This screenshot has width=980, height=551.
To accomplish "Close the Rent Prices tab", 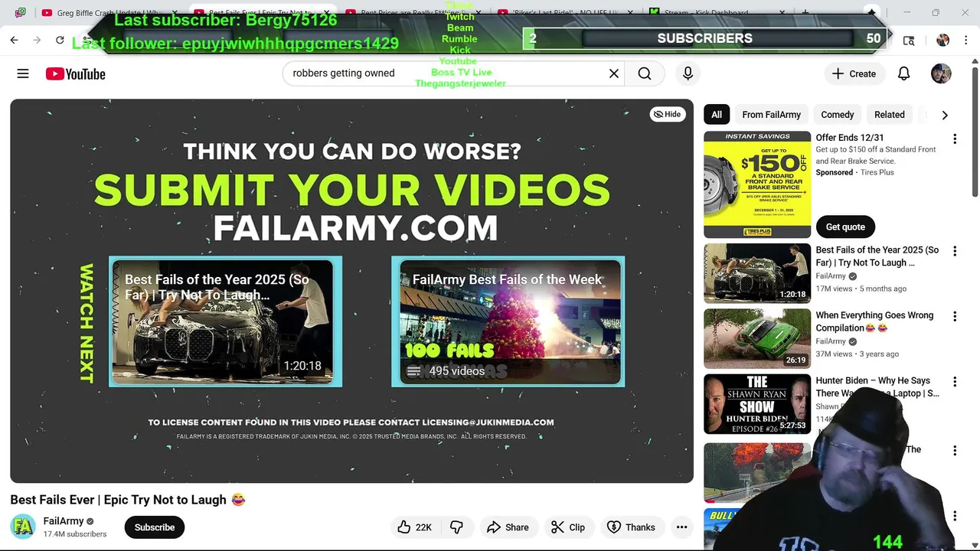I will [479, 13].
